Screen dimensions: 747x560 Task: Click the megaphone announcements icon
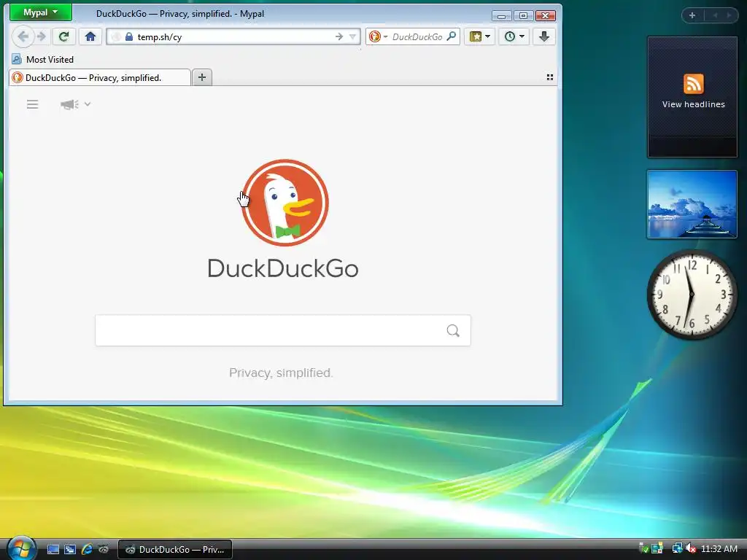point(69,104)
